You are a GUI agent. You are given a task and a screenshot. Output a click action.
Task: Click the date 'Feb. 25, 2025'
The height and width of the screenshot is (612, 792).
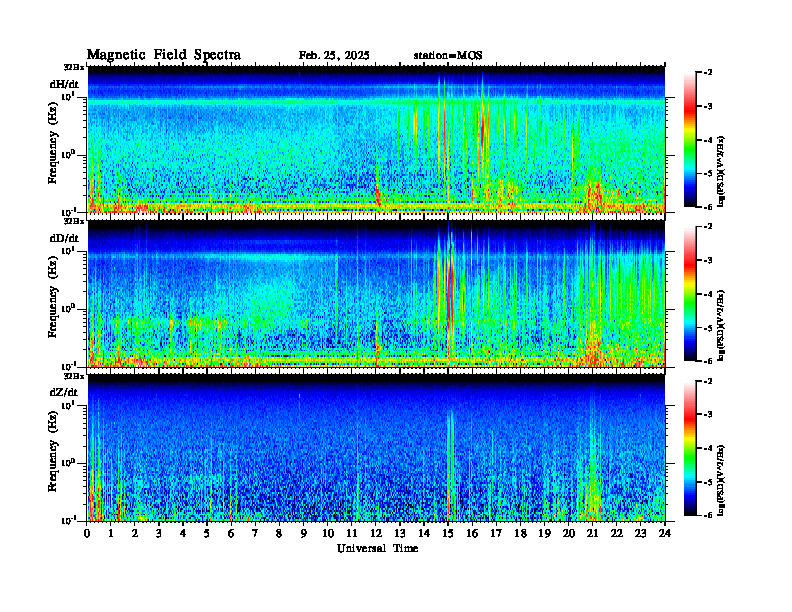tap(334, 56)
